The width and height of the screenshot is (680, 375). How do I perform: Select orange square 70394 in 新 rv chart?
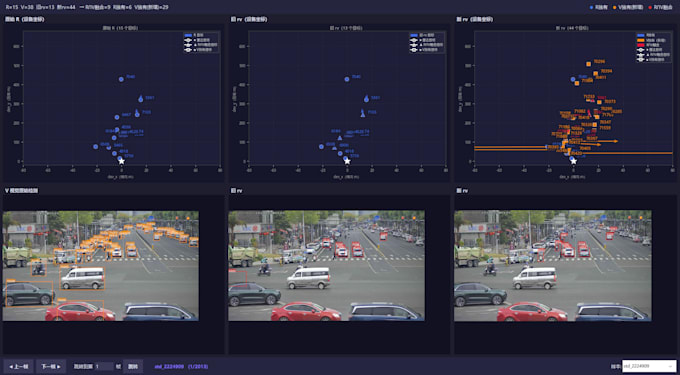pyautogui.click(x=595, y=73)
